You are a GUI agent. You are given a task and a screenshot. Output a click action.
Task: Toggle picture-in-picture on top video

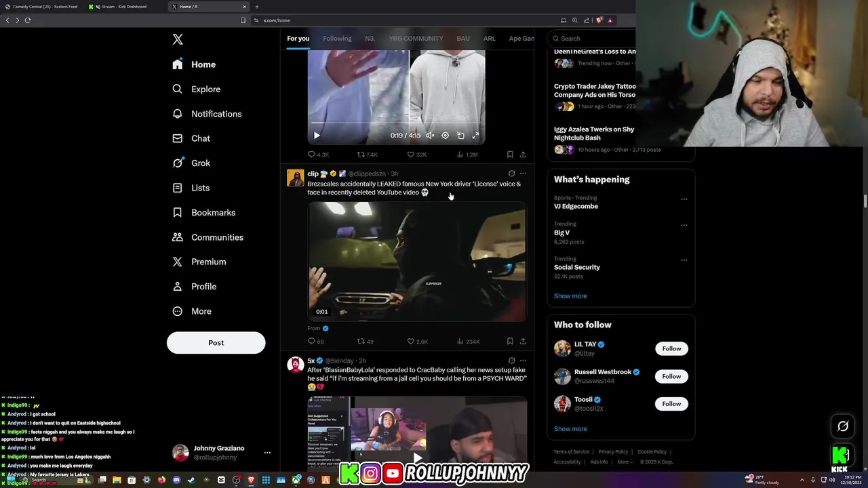460,136
